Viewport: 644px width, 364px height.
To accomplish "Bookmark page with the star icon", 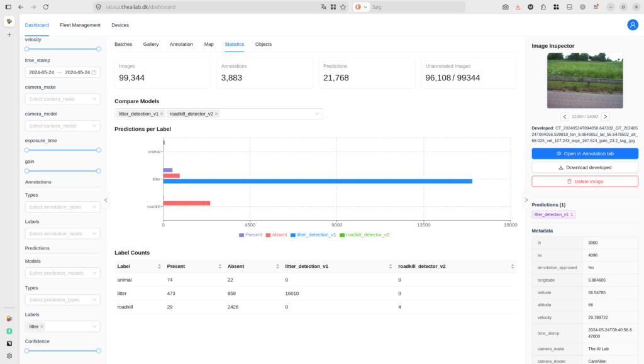I will tap(343, 7).
